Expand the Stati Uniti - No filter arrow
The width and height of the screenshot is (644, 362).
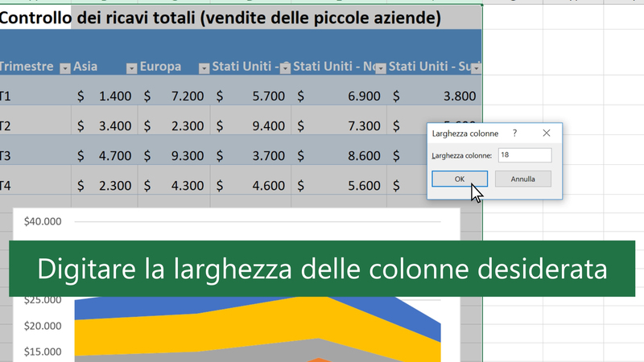tap(380, 68)
